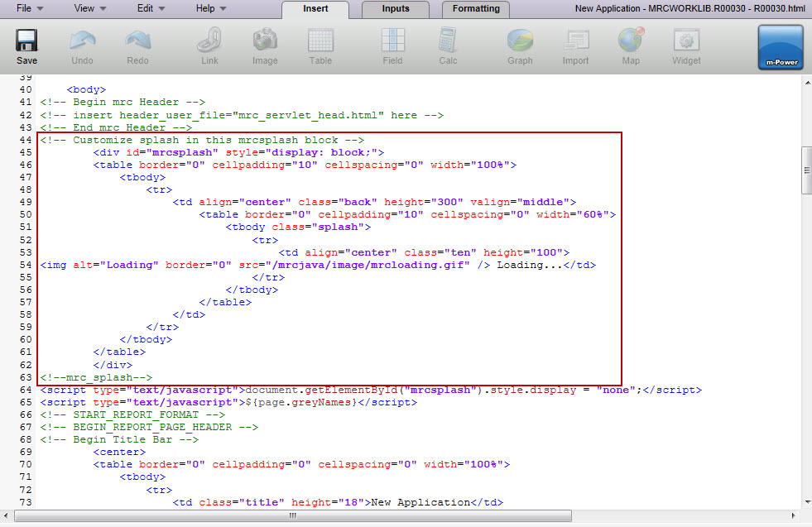Insert a Link using the chain icon
This screenshot has height=527, width=812.
click(209, 41)
